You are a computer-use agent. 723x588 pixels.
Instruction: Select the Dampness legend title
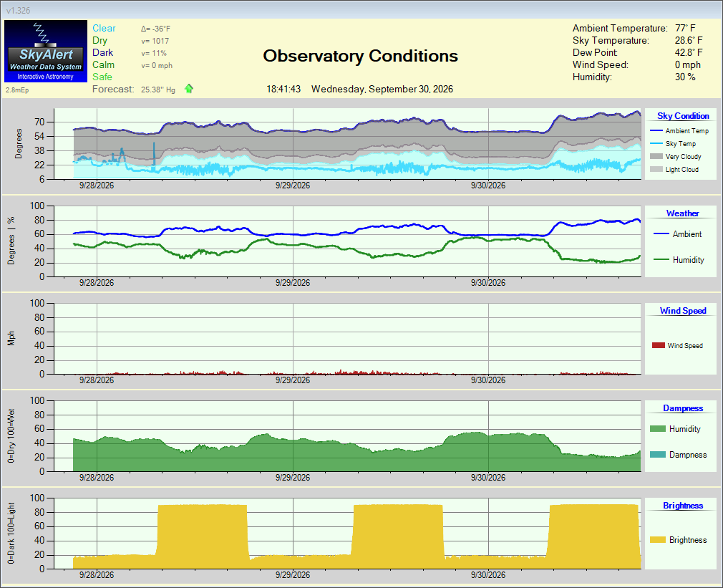click(683, 408)
